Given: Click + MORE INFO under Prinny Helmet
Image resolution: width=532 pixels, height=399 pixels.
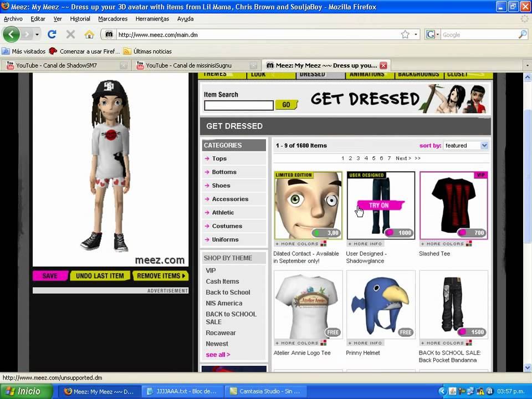Looking at the screenshot, I should coord(365,343).
